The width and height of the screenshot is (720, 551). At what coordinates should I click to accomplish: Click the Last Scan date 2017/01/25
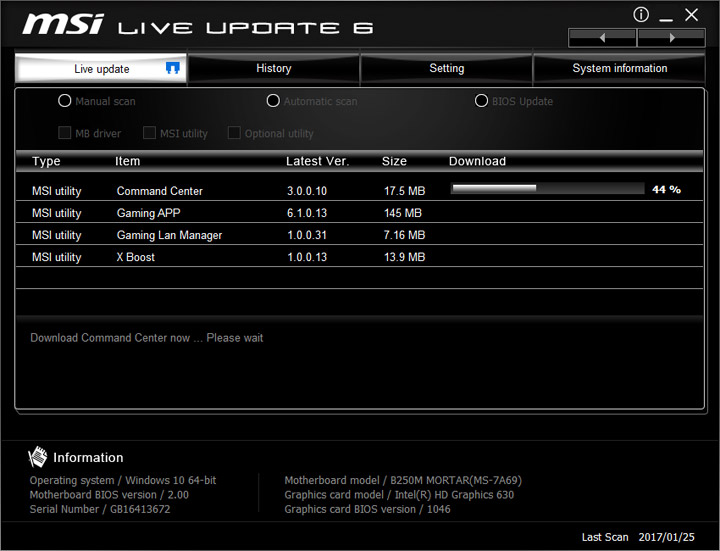pos(667,537)
